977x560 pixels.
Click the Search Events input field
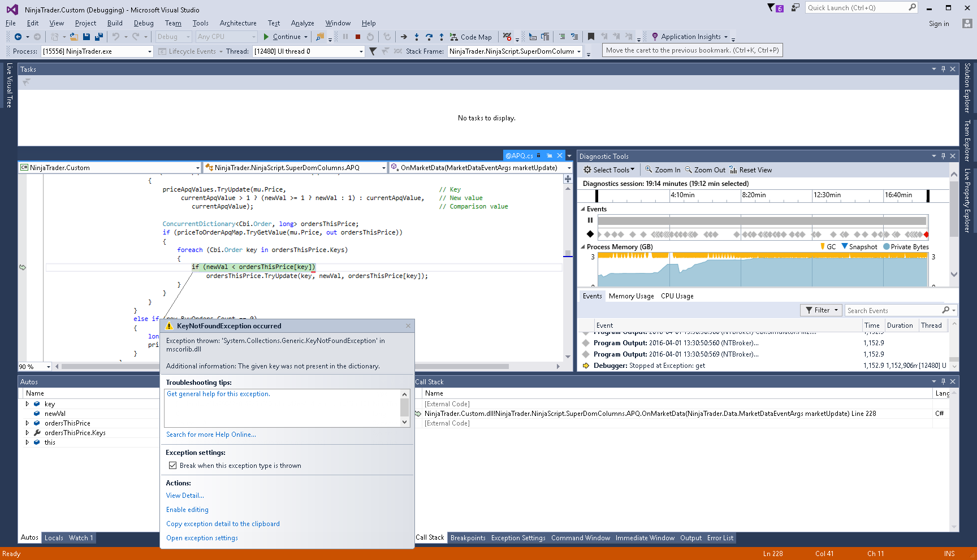892,310
